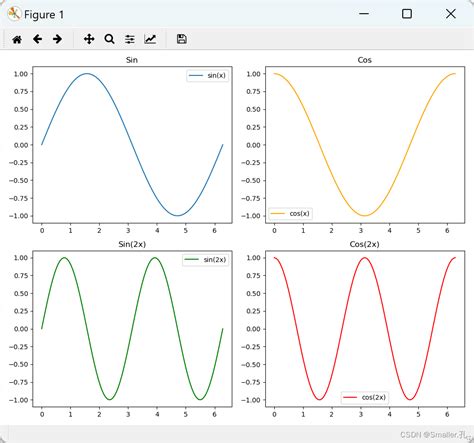The image size is (474, 443).
Task: Close the Figure 1 window
Action: tap(451, 14)
